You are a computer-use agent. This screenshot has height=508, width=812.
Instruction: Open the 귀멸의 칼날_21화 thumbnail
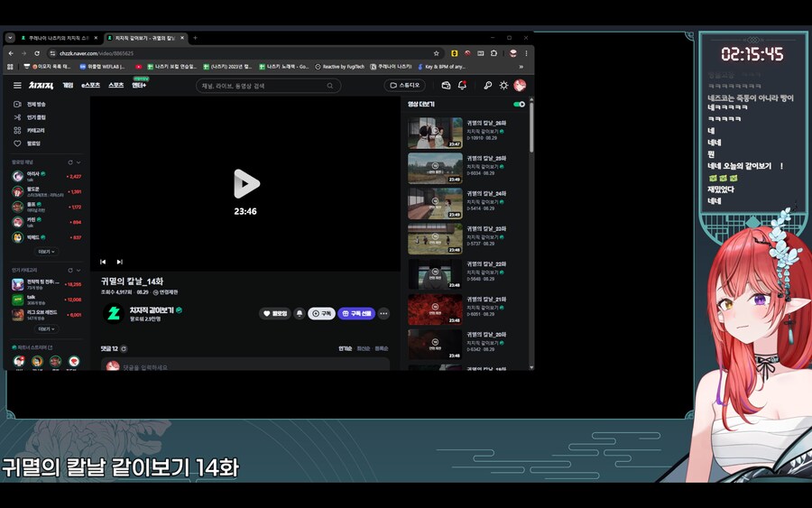tap(435, 309)
